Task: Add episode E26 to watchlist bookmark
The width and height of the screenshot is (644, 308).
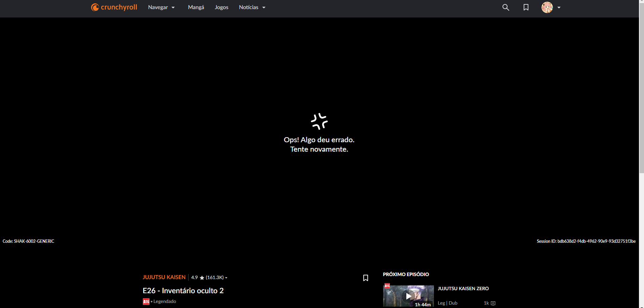Action: tap(366, 278)
